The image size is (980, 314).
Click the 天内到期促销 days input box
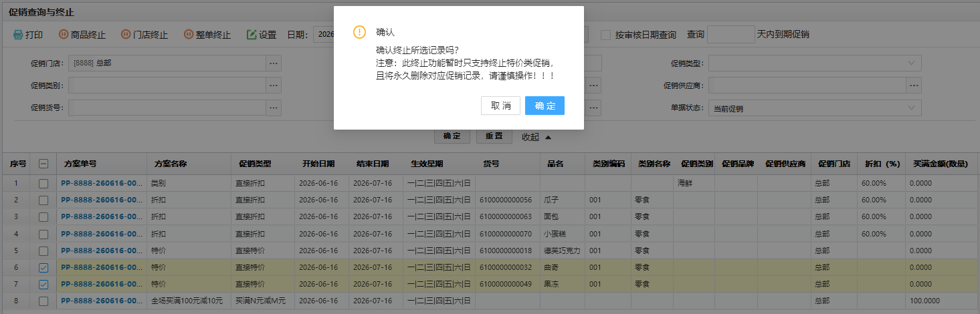coord(730,35)
